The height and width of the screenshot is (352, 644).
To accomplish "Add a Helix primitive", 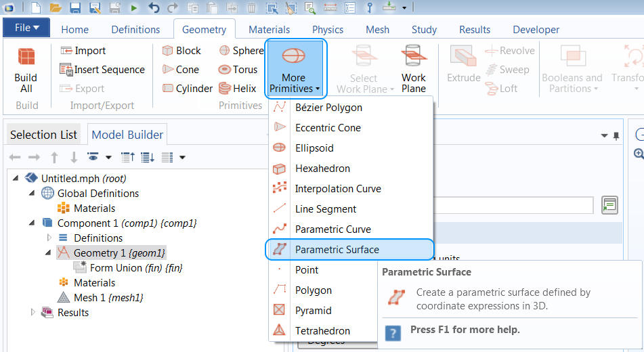I will tap(238, 88).
